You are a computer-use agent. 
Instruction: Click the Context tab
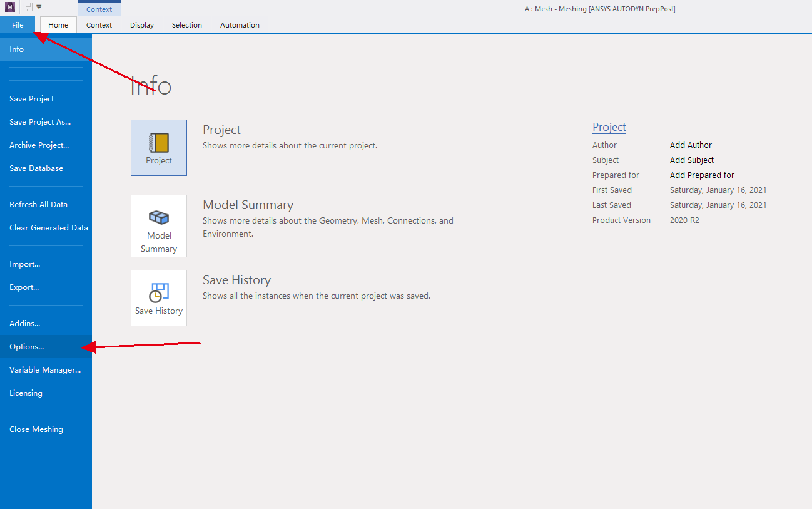coord(99,25)
